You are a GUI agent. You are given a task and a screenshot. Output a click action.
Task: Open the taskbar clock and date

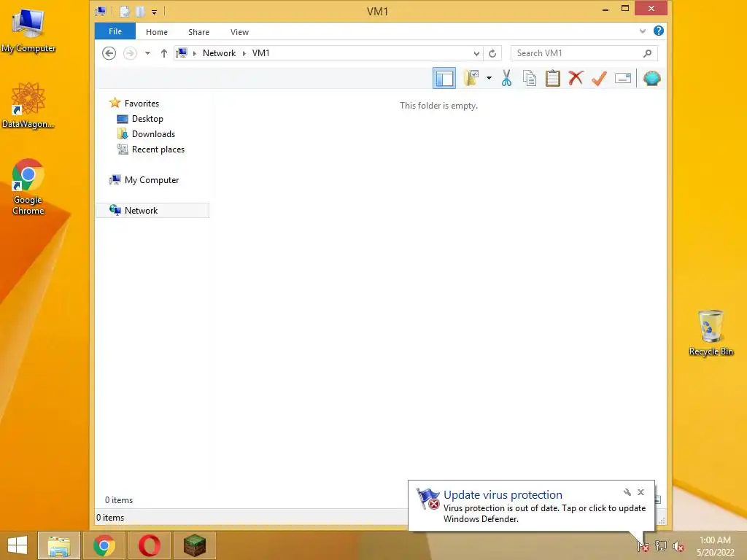pos(715,546)
